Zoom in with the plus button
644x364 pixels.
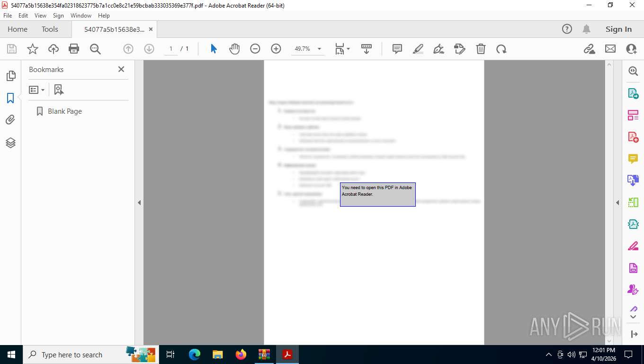(x=276, y=49)
